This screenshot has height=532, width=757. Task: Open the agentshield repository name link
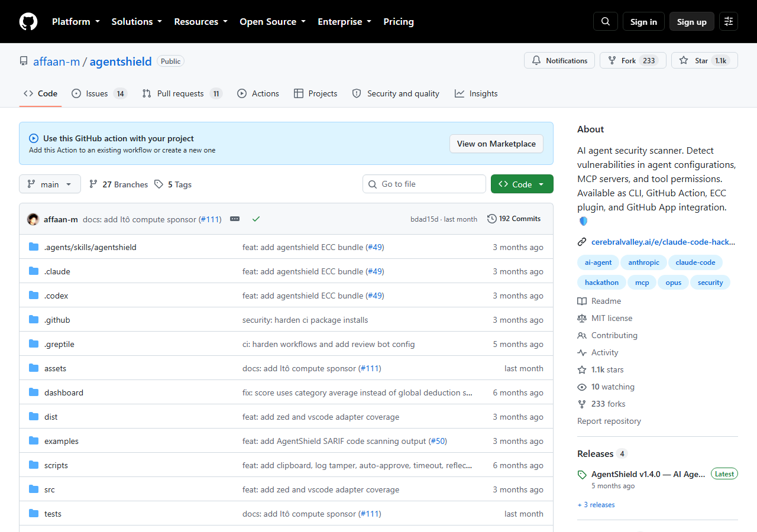pos(121,61)
